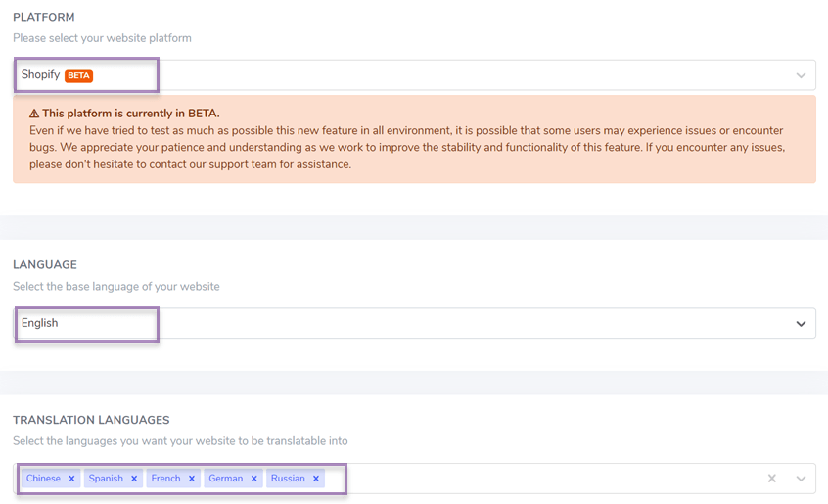
Task: Select the Spanish language tag label
Action: (x=106, y=479)
